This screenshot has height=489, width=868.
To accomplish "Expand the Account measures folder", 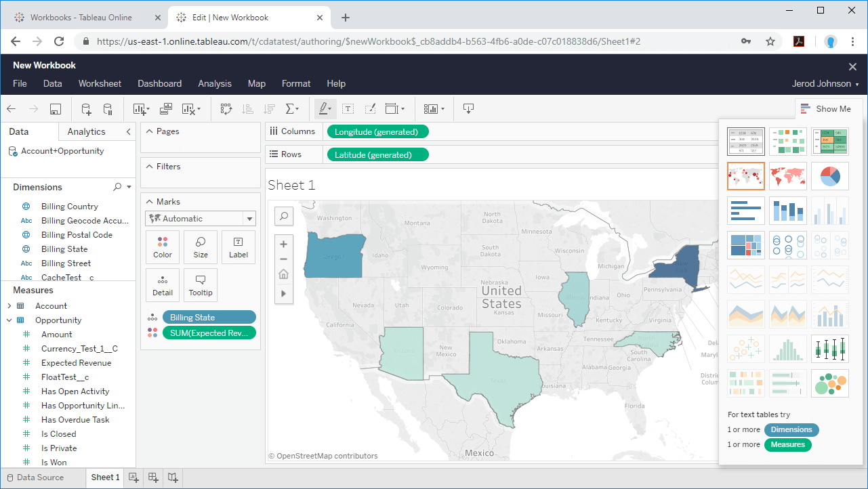I will [x=9, y=306].
